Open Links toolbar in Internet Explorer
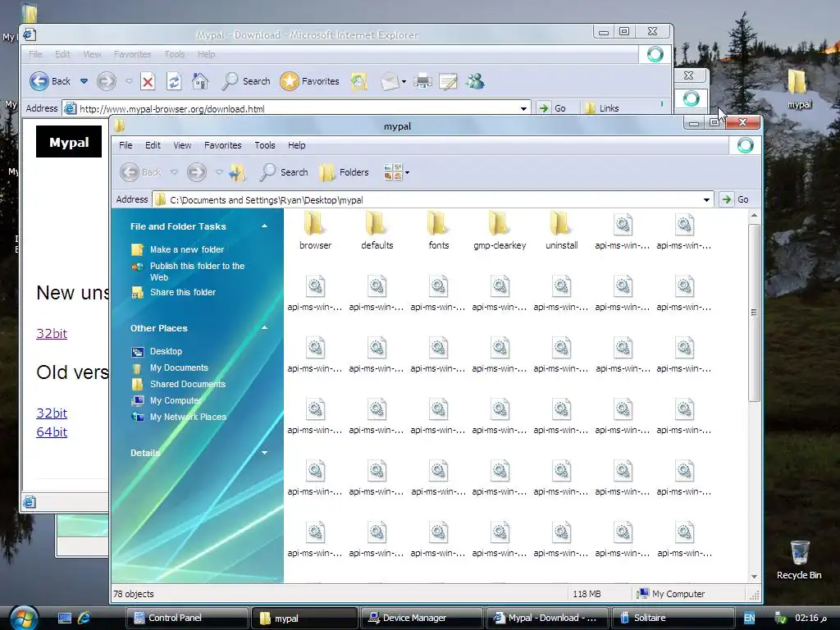This screenshot has height=630, width=840. pyautogui.click(x=602, y=109)
